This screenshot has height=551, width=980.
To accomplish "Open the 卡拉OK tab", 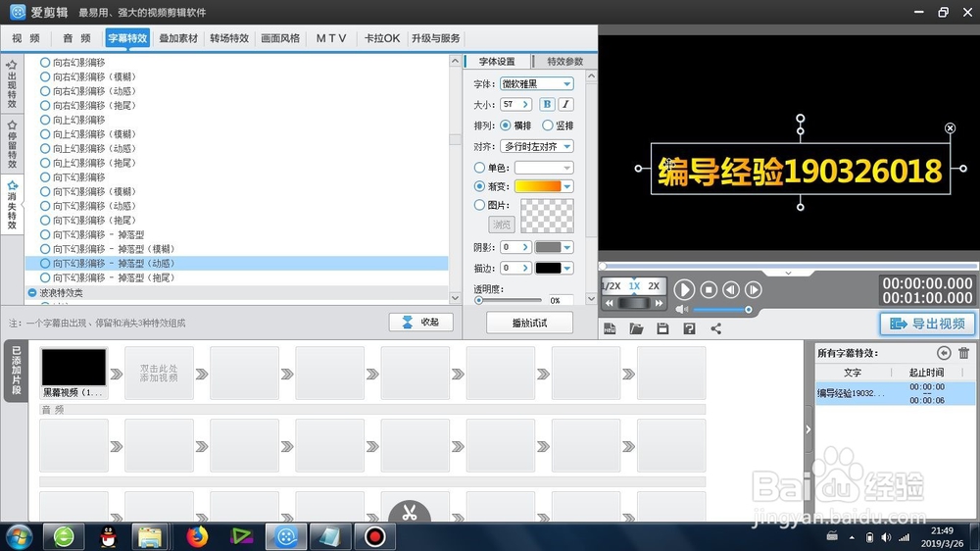I will coord(382,38).
